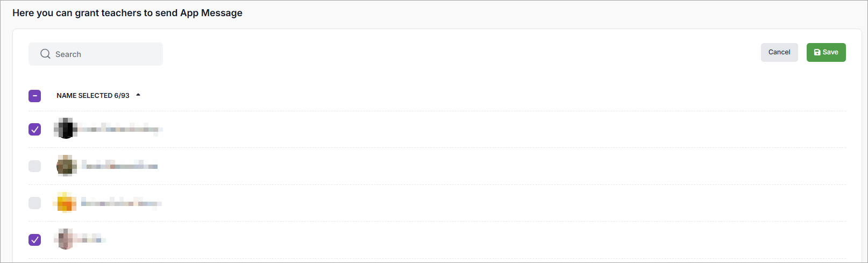Viewport: 868px width, 263px height.
Task: Click the sort arrow beside NAME SELECTED
Action: click(x=138, y=95)
